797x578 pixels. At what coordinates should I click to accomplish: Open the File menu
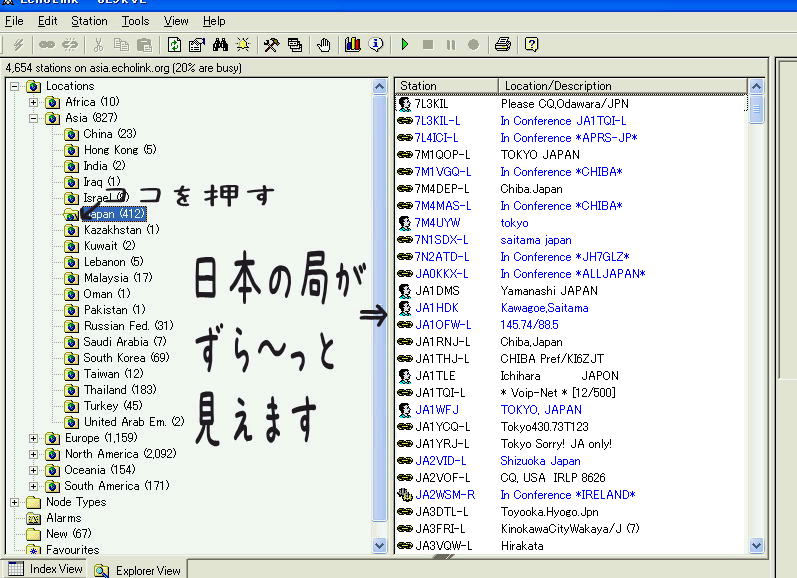(x=14, y=21)
